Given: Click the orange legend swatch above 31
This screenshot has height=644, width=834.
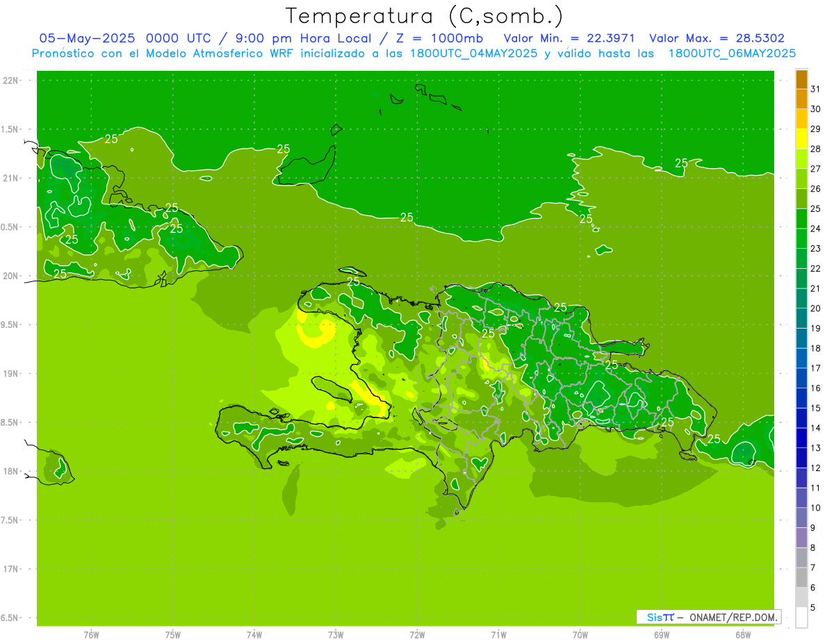Looking at the screenshot, I should point(801,80).
